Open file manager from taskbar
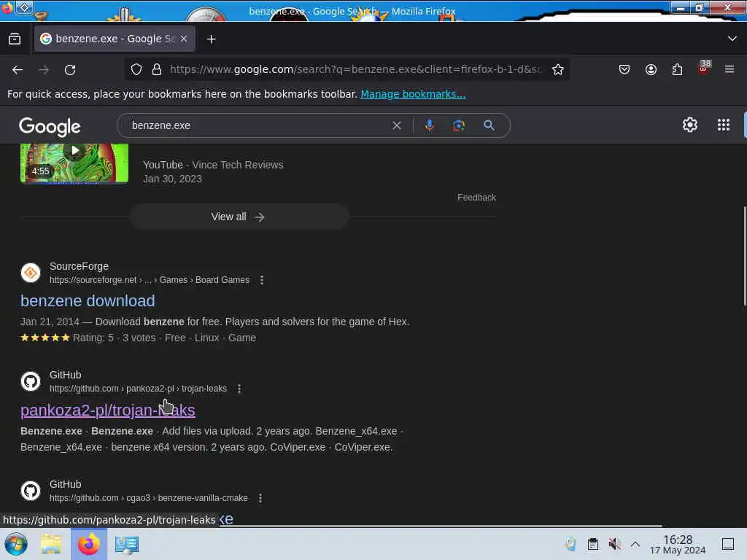This screenshot has height=560, width=747. tap(51, 544)
